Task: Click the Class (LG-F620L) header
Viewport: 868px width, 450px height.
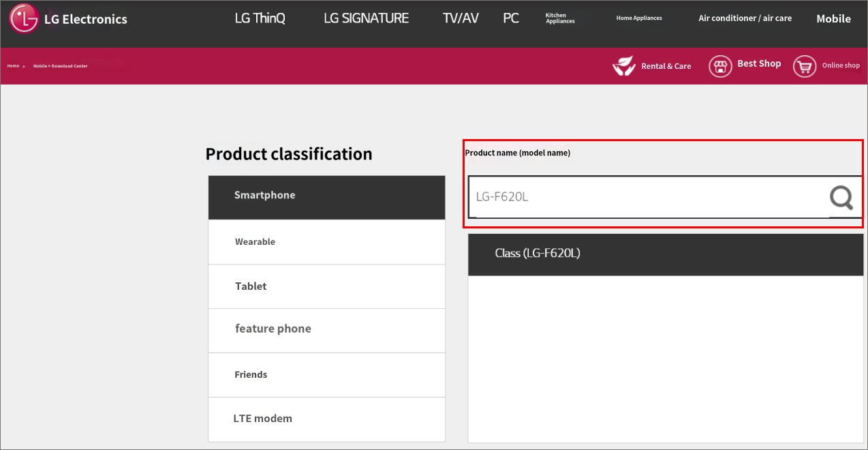Action: 666,255
